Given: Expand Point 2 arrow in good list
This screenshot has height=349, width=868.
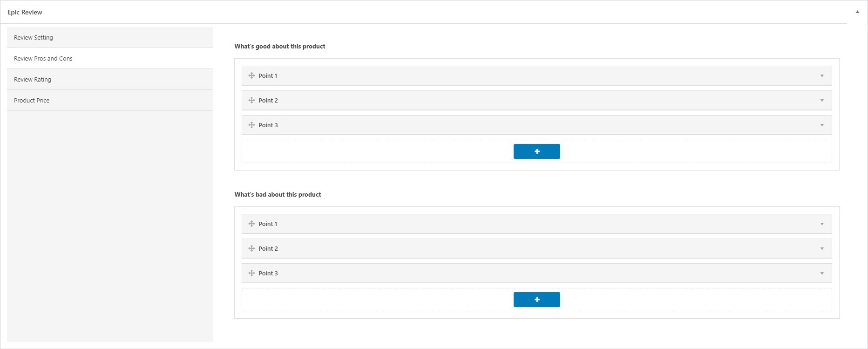Looking at the screenshot, I should [822, 101].
